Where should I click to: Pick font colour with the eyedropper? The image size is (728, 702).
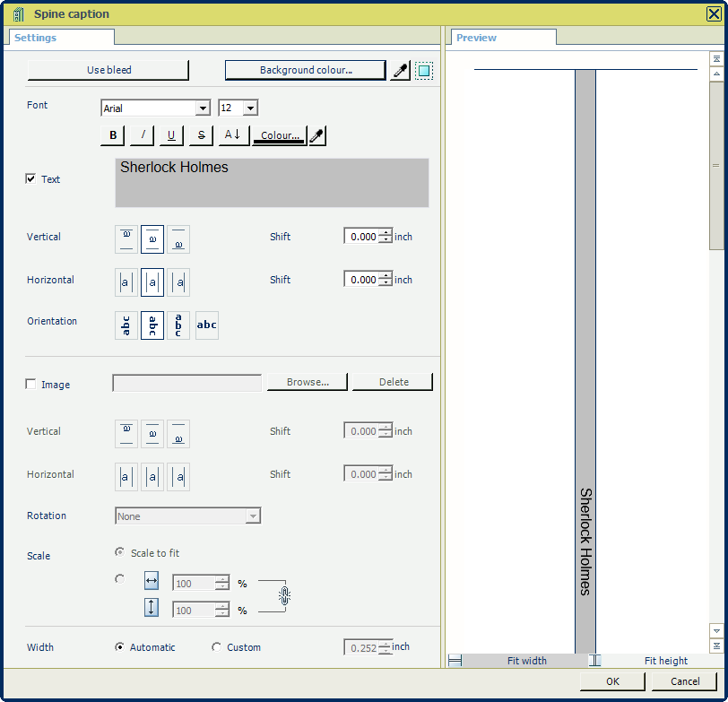point(317,135)
